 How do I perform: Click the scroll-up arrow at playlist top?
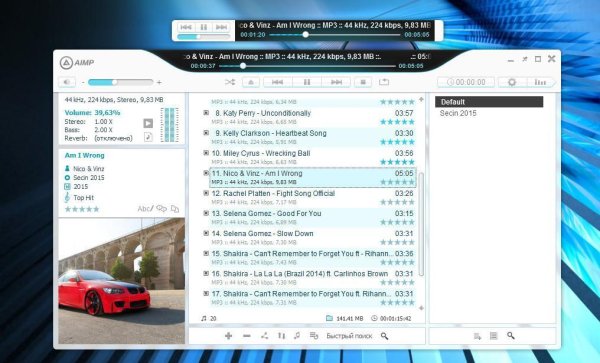pyautogui.click(x=421, y=99)
